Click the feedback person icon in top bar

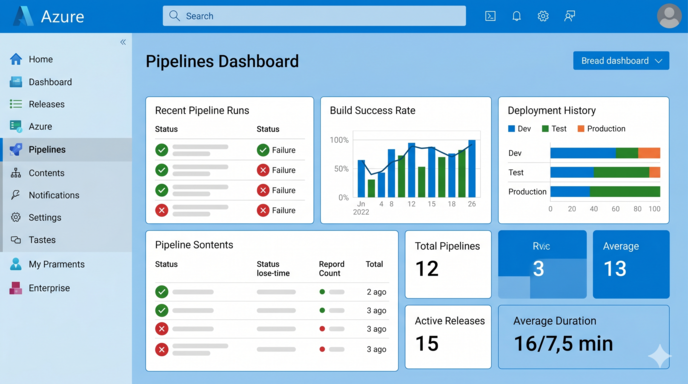(570, 16)
